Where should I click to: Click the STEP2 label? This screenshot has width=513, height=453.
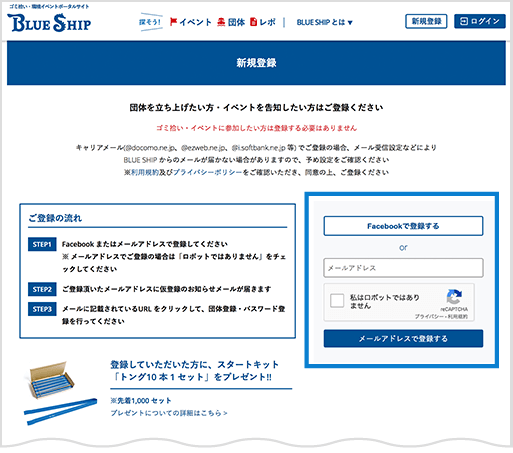pyautogui.click(x=42, y=289)
